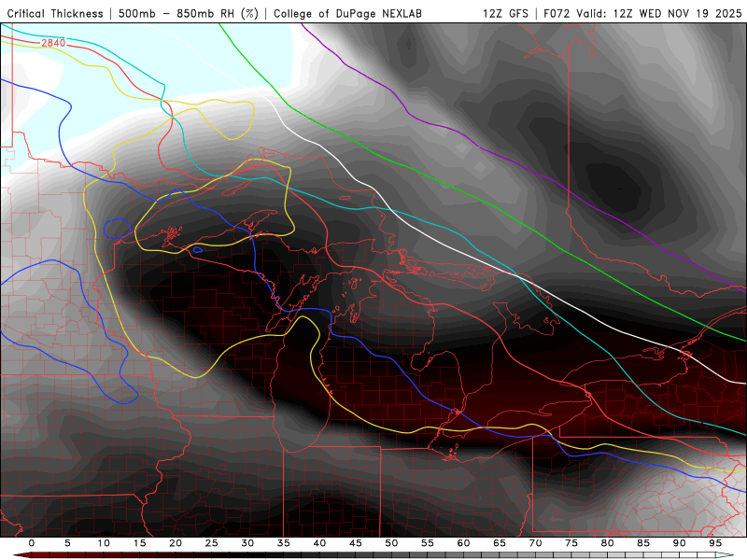The image size is (747, 560).
Task: Click the "35" tick label on the color scale
Action: (284, 543)
